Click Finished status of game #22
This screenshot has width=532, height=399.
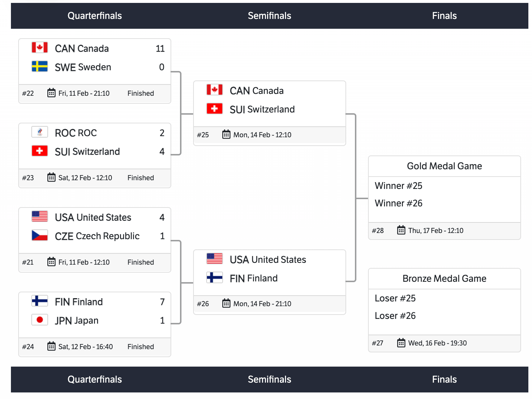pyautogui.click(x=141, y=93)
